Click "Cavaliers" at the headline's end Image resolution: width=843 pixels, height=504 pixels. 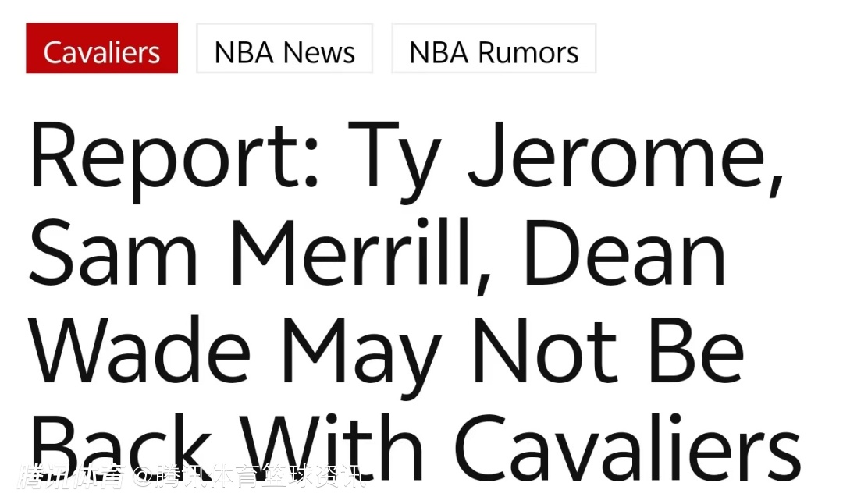[x=628, y=447]
